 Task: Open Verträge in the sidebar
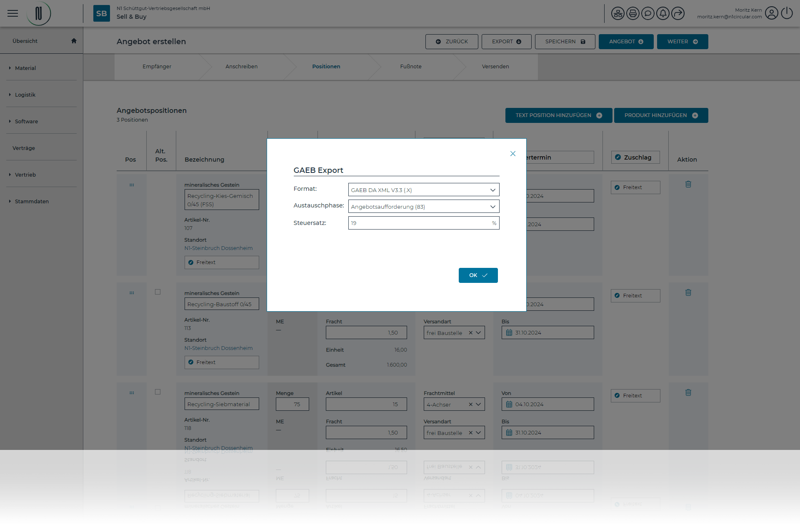[x=24, y=148]
